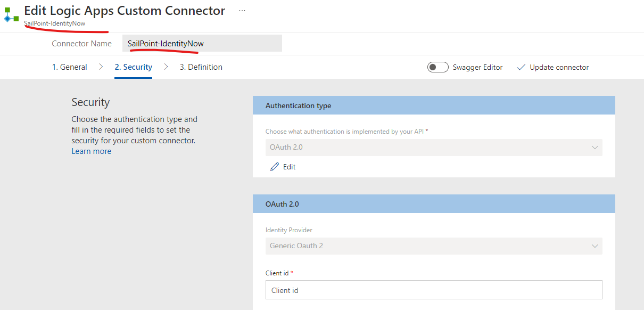
Task: Click the Connector Name label
Action: coord(81,44)
